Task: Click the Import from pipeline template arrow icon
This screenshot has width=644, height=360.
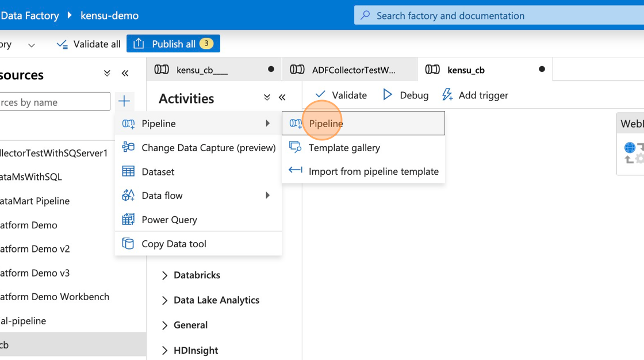Action: pos(296,170)
